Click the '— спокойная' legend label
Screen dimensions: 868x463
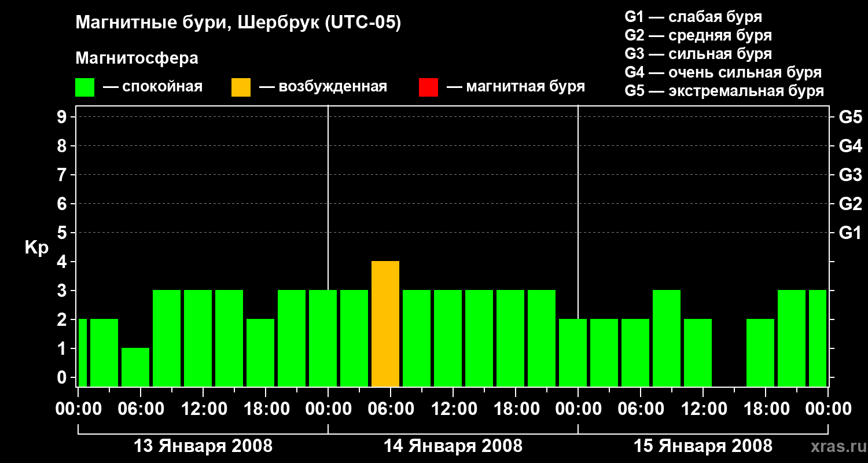point(153,87)
